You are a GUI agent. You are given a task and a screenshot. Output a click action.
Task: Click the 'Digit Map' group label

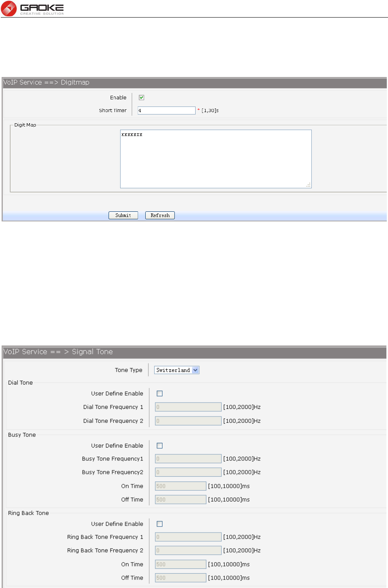tap(25, 125)
